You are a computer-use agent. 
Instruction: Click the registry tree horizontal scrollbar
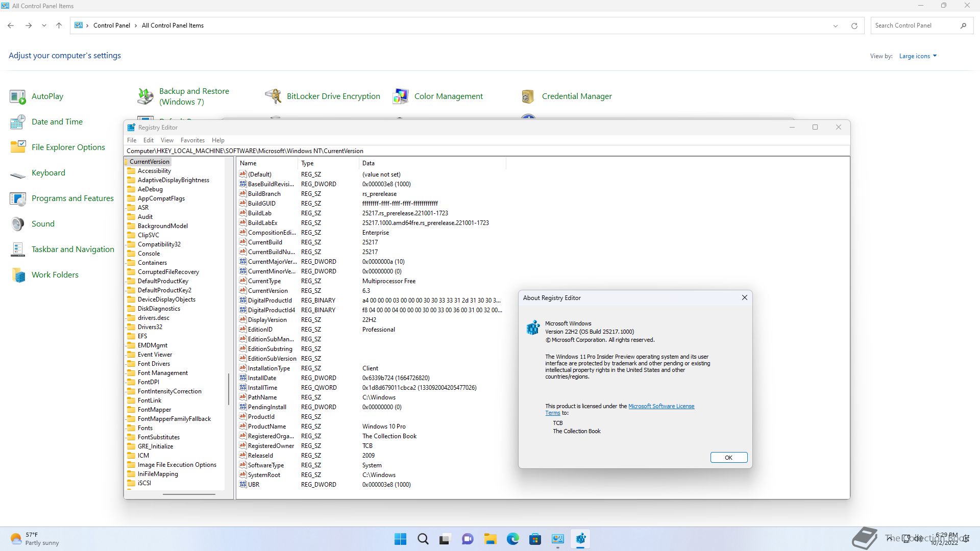189,494
